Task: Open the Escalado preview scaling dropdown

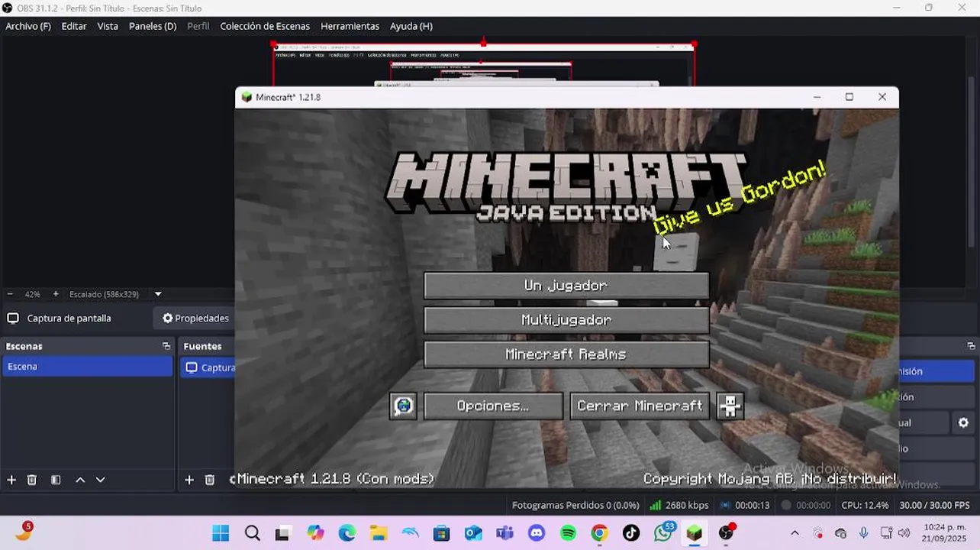Action: pos(158,294)
